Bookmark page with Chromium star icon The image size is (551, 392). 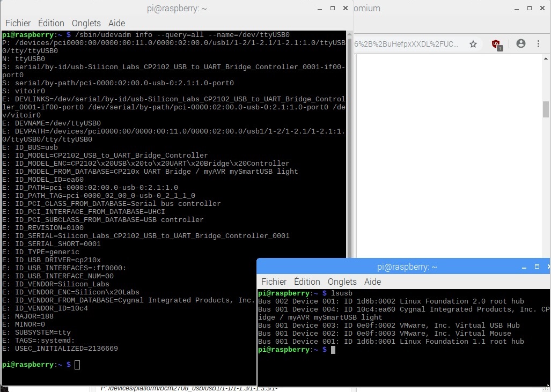473,44
